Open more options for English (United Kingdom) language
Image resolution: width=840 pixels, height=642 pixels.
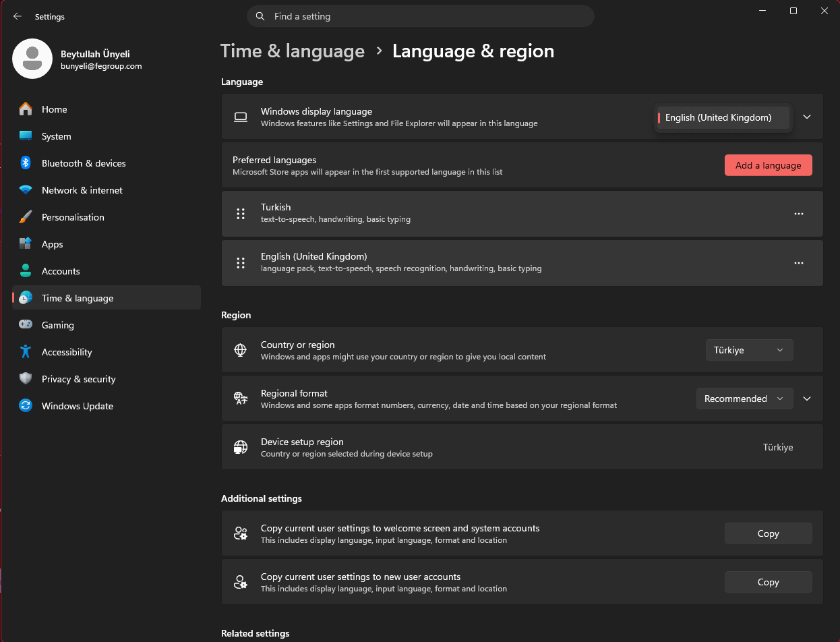point(799,263)
